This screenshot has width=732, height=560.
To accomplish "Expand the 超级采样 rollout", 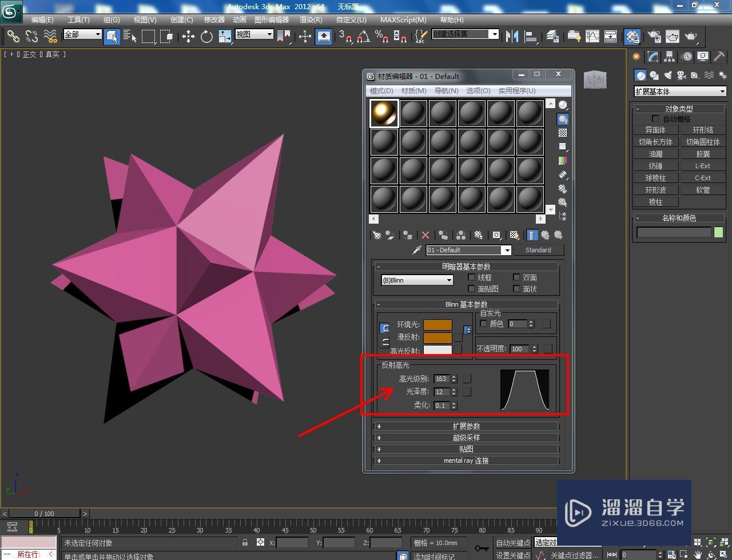I will pos(466,438).
